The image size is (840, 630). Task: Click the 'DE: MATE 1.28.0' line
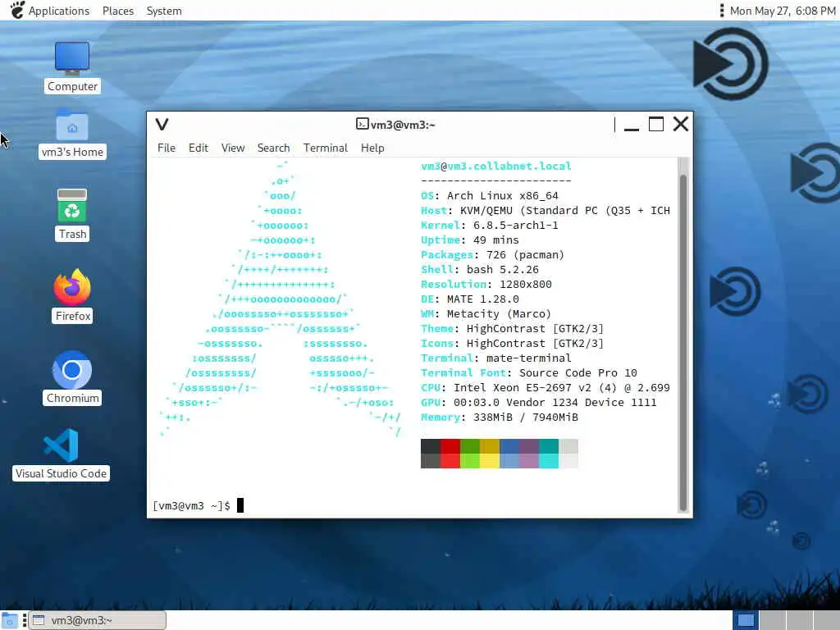coord(470,299)
